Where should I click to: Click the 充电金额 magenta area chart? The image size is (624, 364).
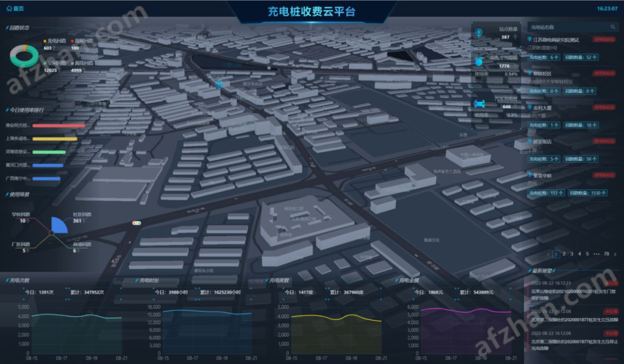tap(466, 330)
